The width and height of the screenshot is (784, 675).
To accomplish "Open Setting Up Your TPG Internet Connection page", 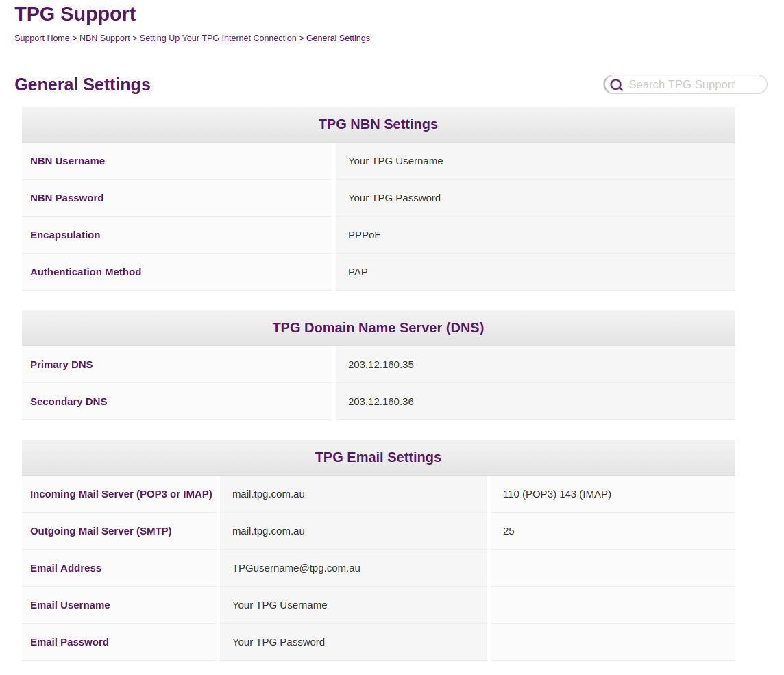I will tap(217, 38).
